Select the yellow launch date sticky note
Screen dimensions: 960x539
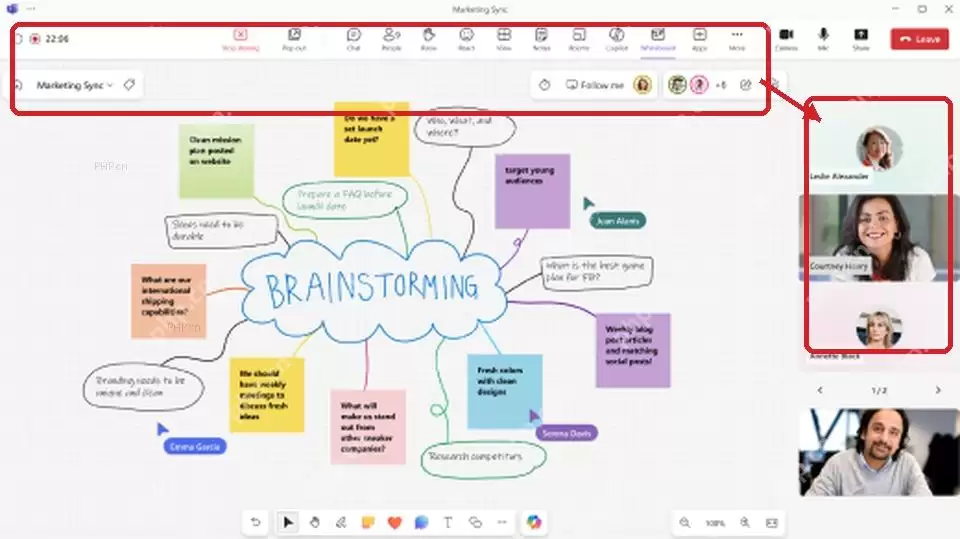pos(371,139)
